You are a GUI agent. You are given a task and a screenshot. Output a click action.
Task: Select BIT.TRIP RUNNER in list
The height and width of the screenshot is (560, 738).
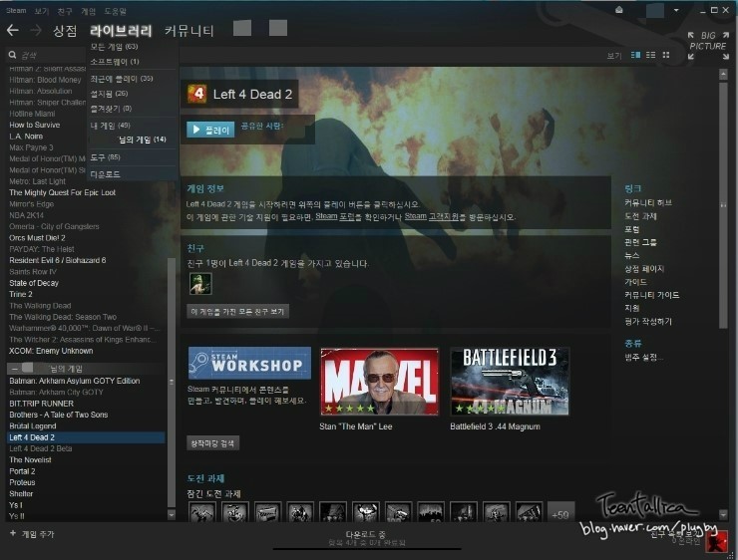[x=42, y=404]
